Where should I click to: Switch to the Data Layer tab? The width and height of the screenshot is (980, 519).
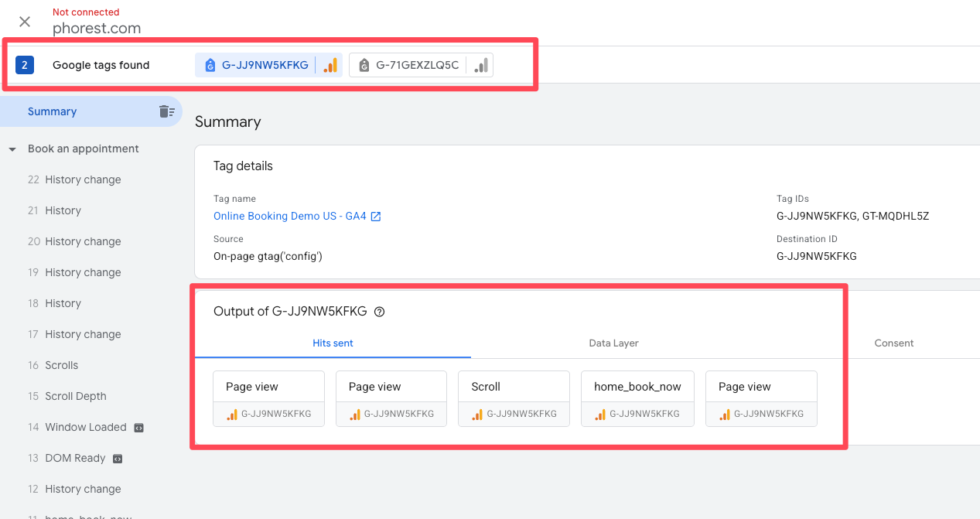pyautogui.click(x=613, y=343)
